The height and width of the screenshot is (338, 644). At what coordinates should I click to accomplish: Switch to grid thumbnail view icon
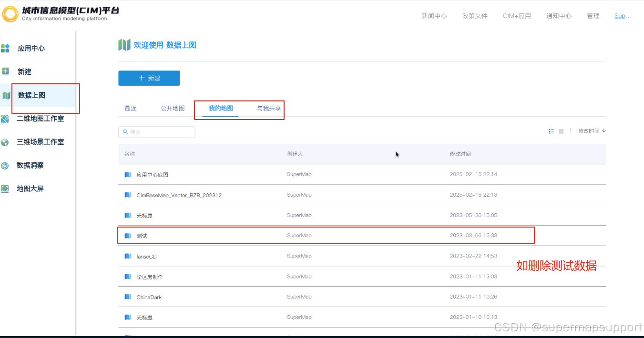point(561,131)
